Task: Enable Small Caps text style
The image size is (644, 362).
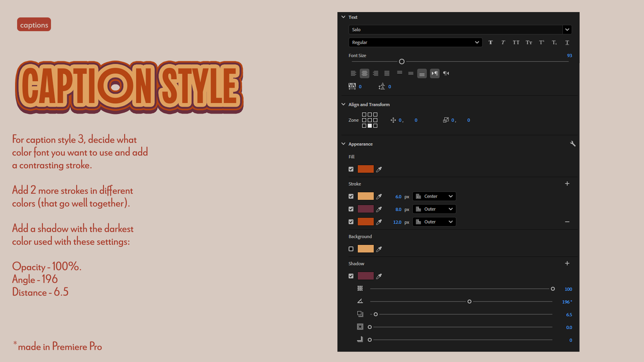Action: 529,43
